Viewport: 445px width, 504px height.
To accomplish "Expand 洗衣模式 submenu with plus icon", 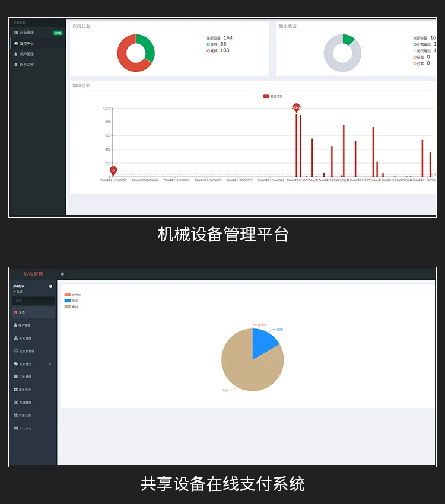I will coord(50,364).
